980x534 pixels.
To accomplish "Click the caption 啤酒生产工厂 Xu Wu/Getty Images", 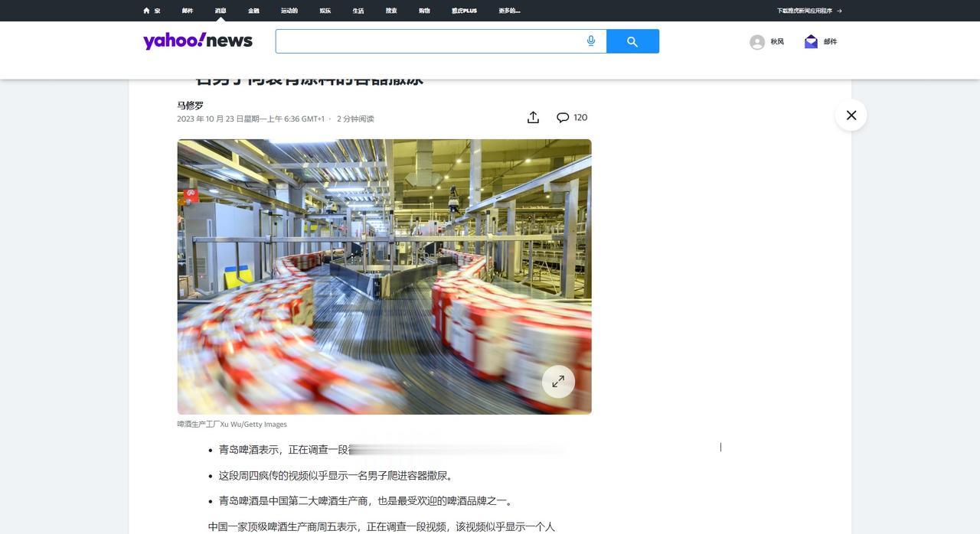I will [x=232, y=424].
